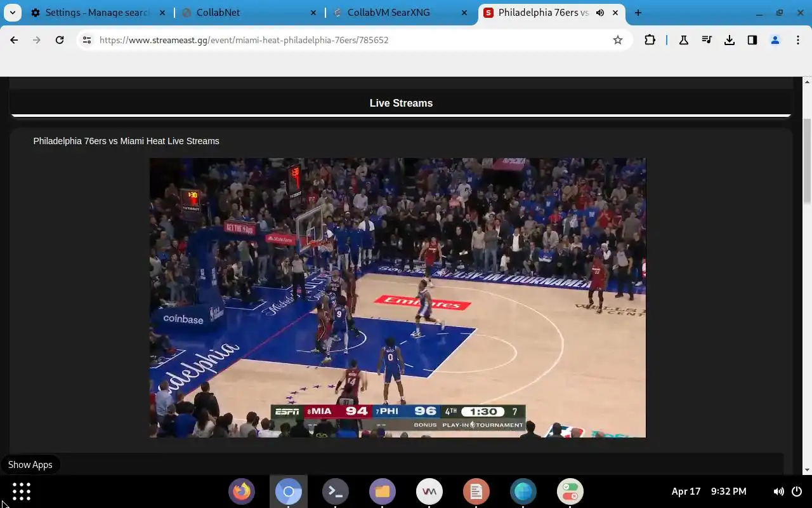Screen dimensions: 812x508
Task: Reload the current page
Action: [60, 40]
